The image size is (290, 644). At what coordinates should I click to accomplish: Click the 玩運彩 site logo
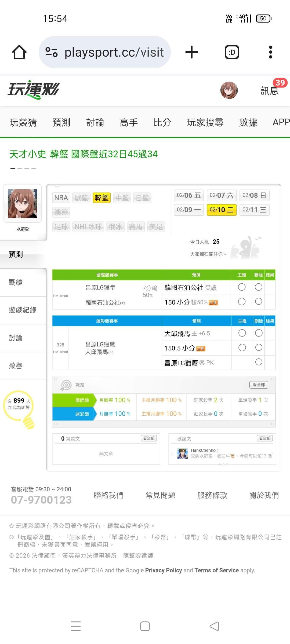33,90
